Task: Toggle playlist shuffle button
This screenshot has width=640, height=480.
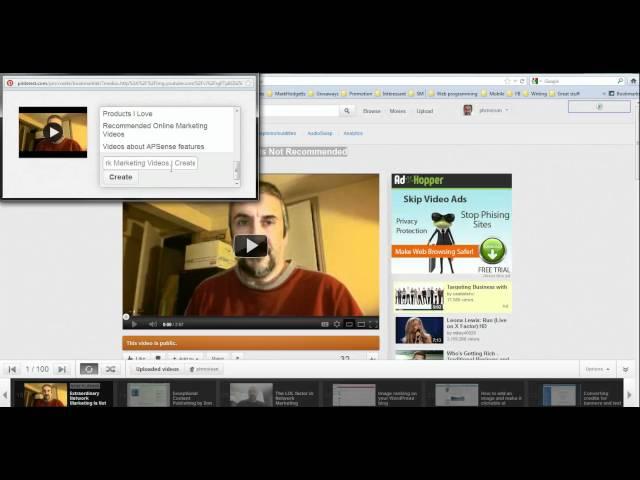Action: (110, 369)
